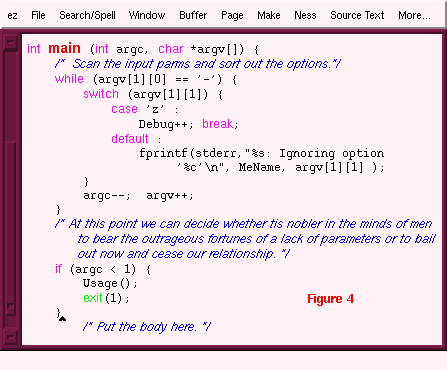Click the 'char' type keyword
Screen dimensions: 447x370
click(x=170, y=49)
